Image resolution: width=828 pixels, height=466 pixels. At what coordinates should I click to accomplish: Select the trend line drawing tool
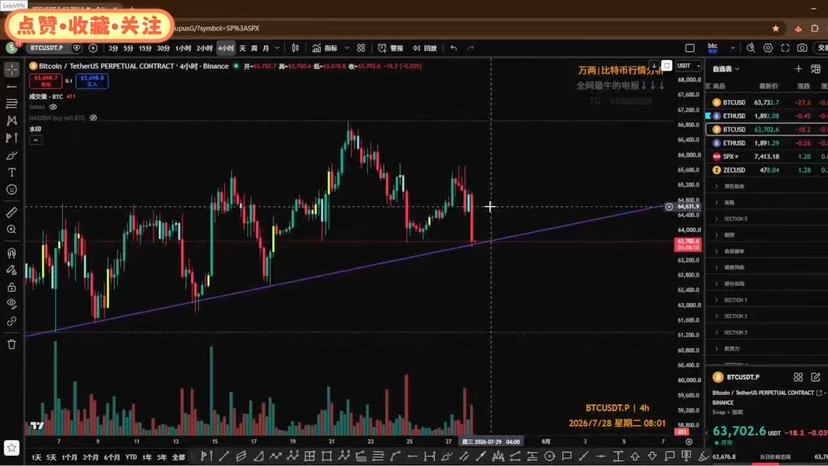point(12,86)
